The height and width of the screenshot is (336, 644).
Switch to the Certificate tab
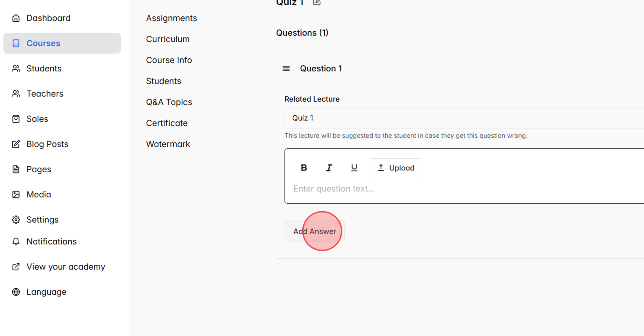click(167, 123)
